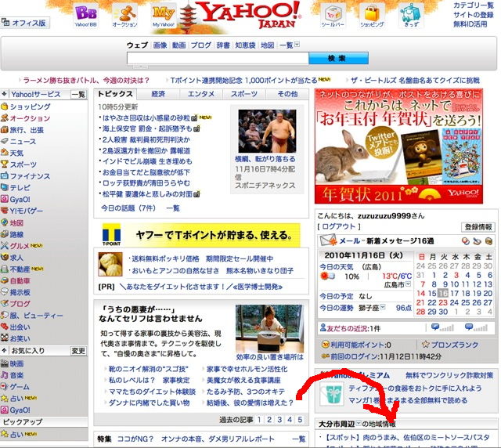
Task: Open the sumo wrestler news photo
Action: coord(267,131)
